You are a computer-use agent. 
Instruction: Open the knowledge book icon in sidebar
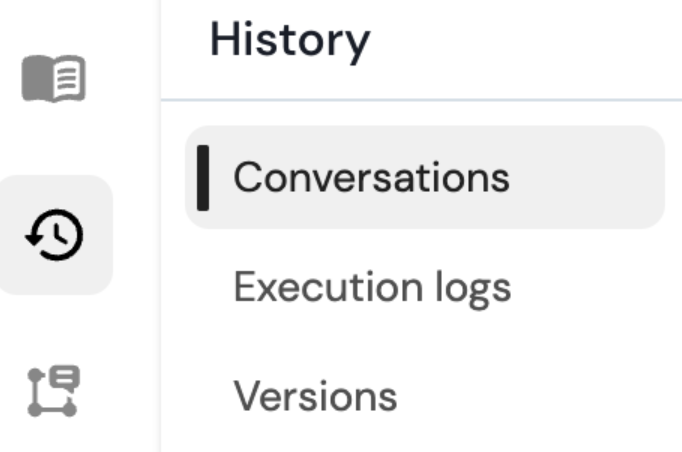pos(54,78)
